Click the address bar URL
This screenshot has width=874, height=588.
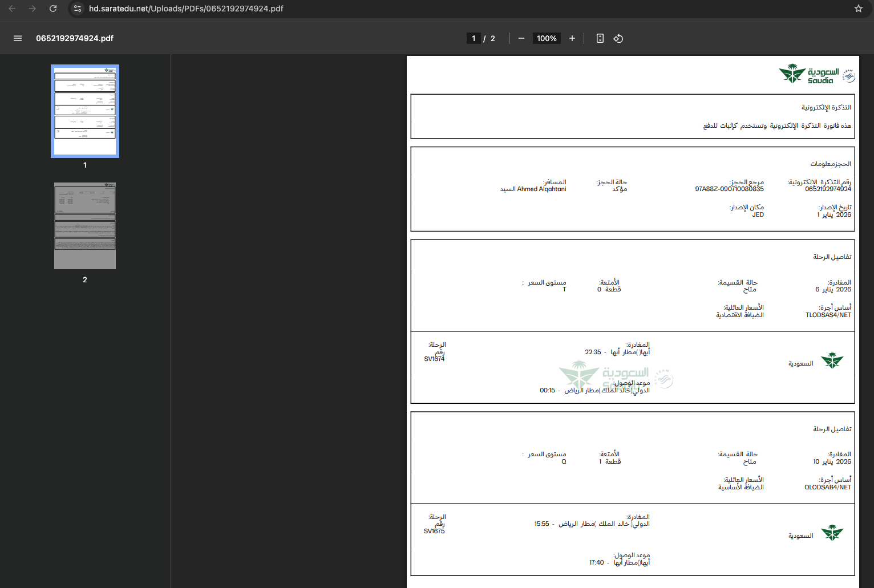pyautogui.click(x=186, y=9)
